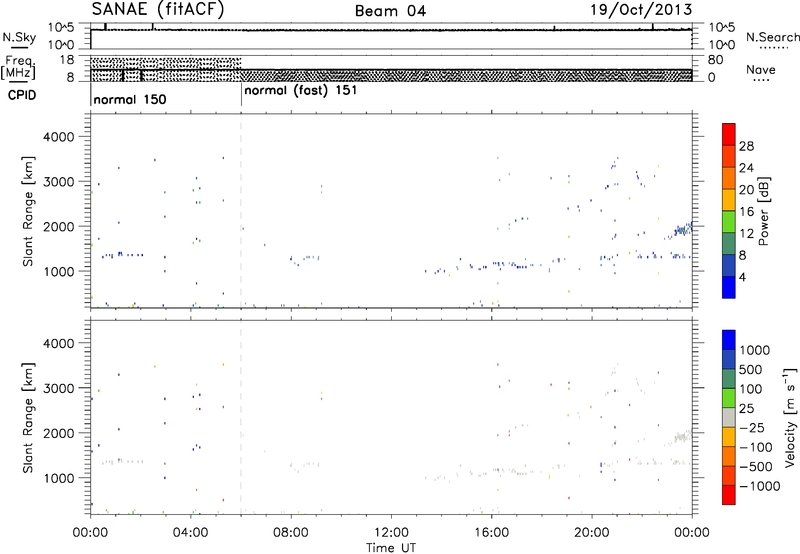Image resolution: width=800 pixels, height=554 pixels.
Task: Click Slant Range label of velocity panel
Action: (28, 417)
